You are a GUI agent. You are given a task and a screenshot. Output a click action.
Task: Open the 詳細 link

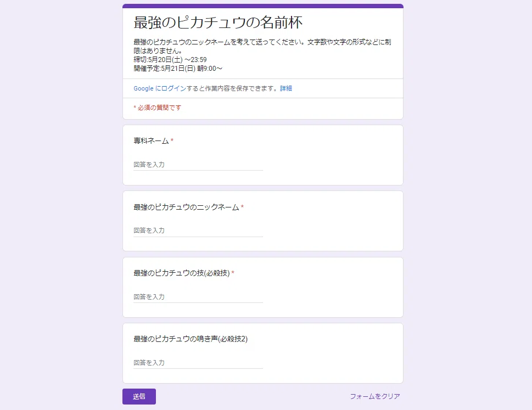point(286,88)
